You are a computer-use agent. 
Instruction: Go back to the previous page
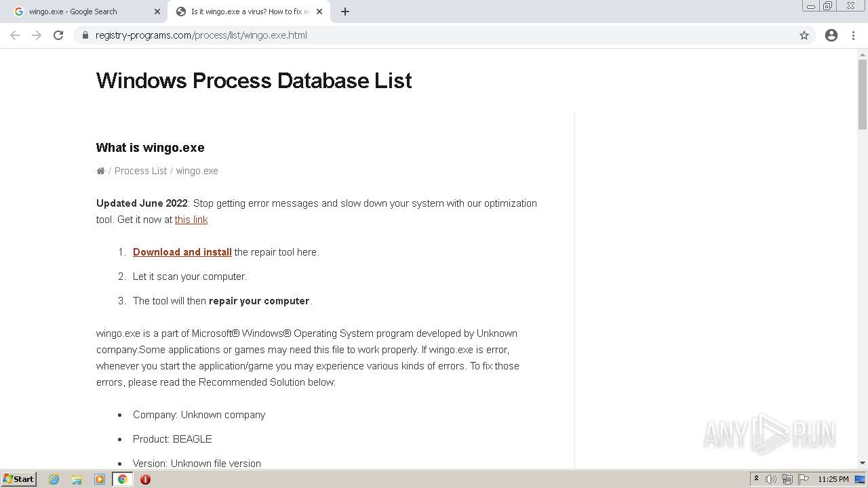15,35
